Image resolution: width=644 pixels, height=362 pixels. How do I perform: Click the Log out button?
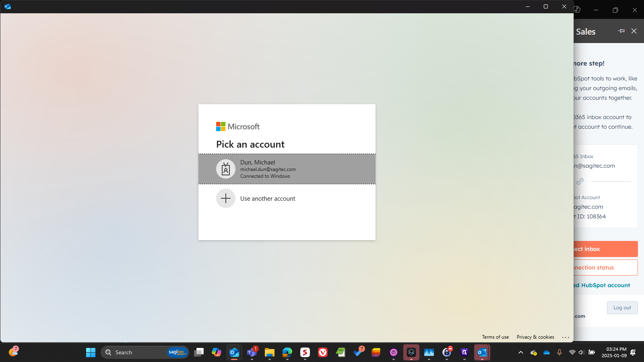pos(622,308)
